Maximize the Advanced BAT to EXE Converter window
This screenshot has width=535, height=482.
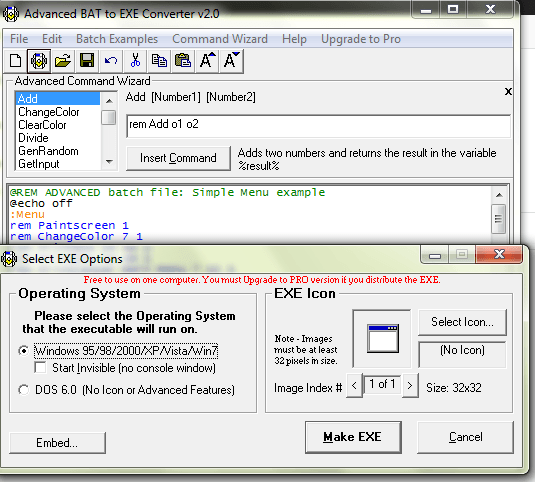click(x=453, y=9)
